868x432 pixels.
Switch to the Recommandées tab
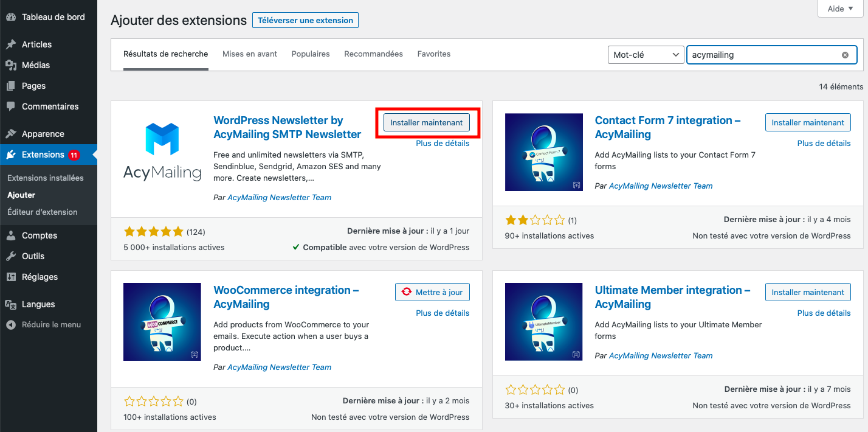coord(373,54)
